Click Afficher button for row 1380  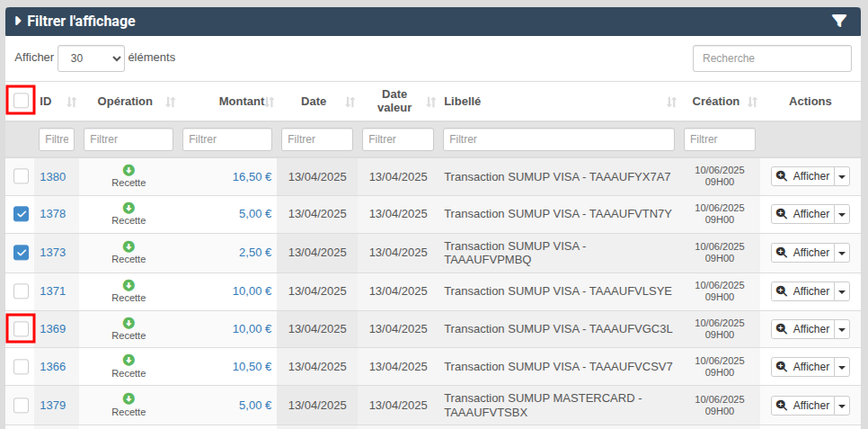[x=802, y=176]
